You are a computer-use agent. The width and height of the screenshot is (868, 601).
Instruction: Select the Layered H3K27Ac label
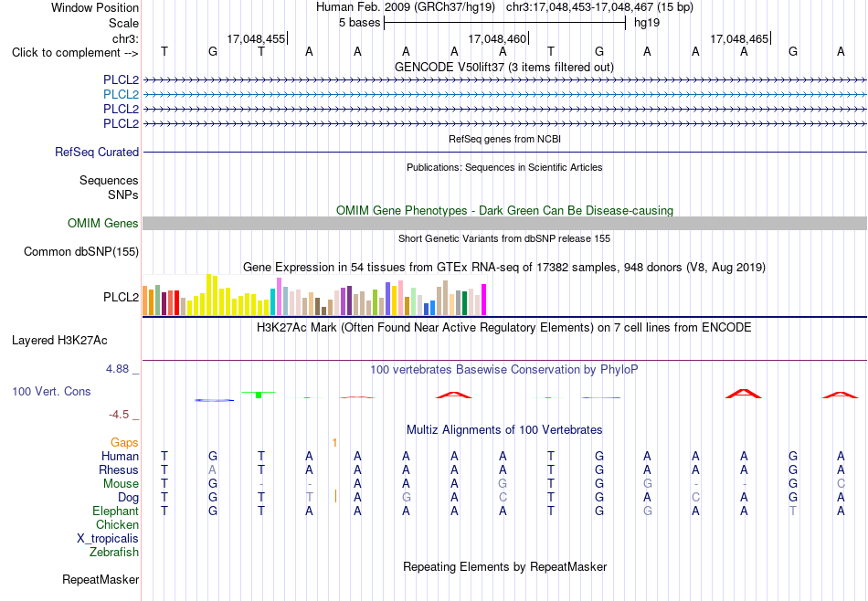[59, 341]
